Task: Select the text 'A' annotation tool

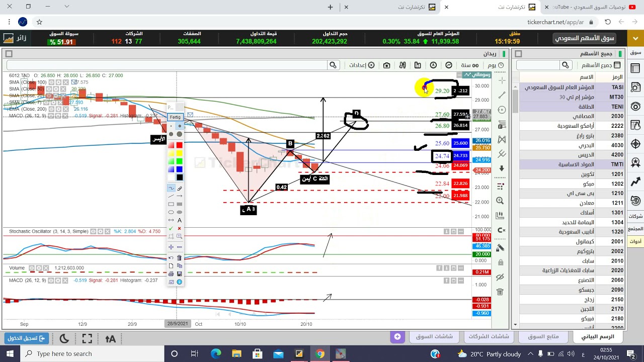Action: coord(179,220)
